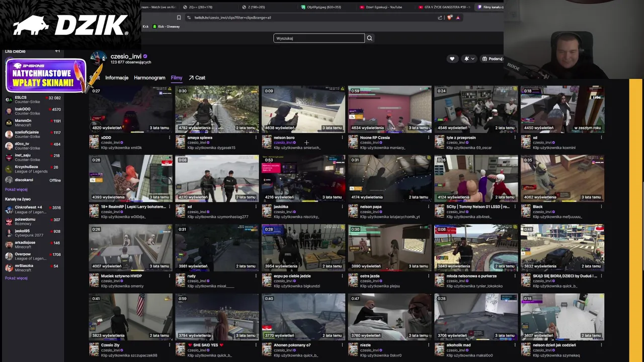The image size is (644, 362).
Task: Open ESLCS channel in sidebar
Action: 32,100
